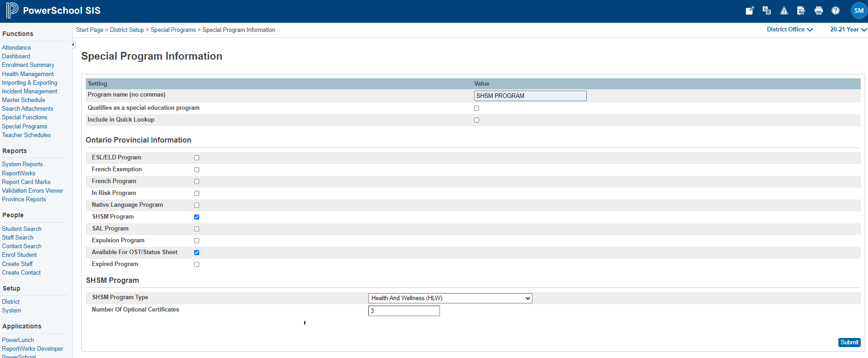Collapse the left navigation panel arrow
The height and width of the screenshot is (358, 868).
(73, 45)
